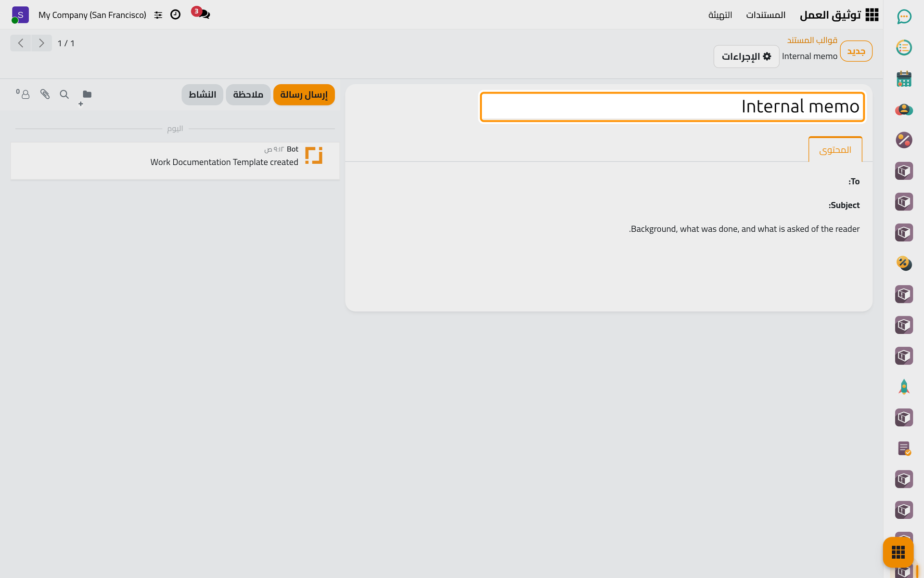
Task: Click the paperclip attachments icon
Action: [45, 94]
